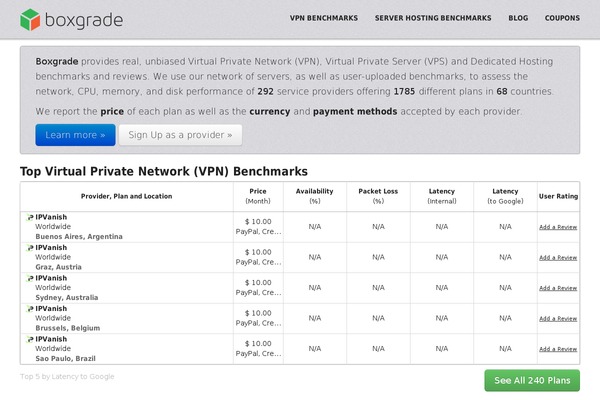Click the boxgrade cube logo icon
This screenshot has width=600, height=400.
tap(30, 20)
